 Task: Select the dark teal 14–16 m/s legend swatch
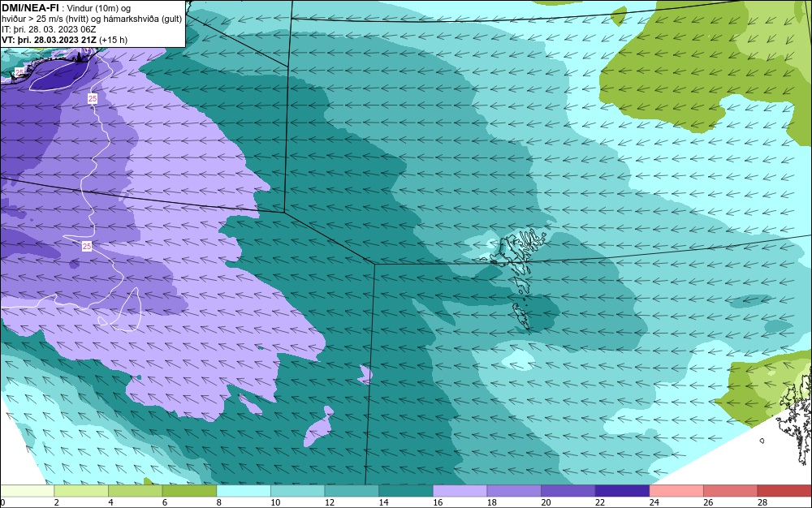tap(405, 491)
